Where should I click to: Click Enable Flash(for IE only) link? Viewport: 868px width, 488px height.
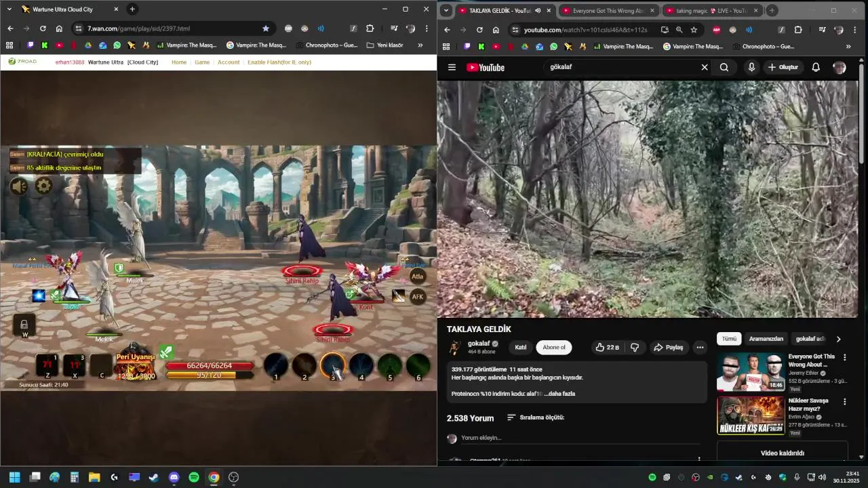pyautogui.click(x=279, y=62)
